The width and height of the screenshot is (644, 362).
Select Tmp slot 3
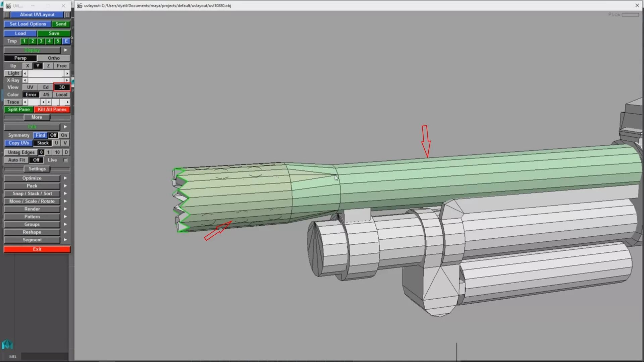click(41, 41)
